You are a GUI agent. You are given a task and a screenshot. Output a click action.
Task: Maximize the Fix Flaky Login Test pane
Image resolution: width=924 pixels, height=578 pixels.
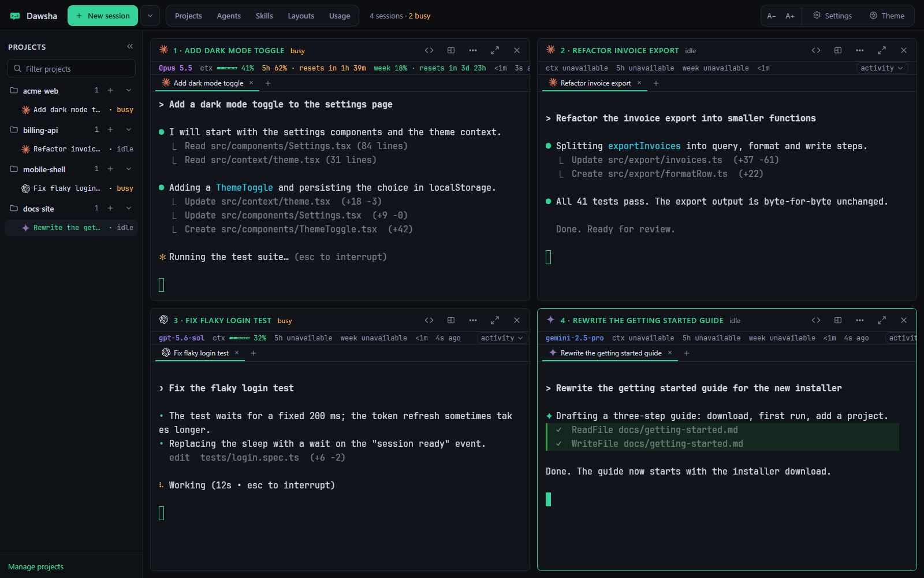[x=495, y=320]
